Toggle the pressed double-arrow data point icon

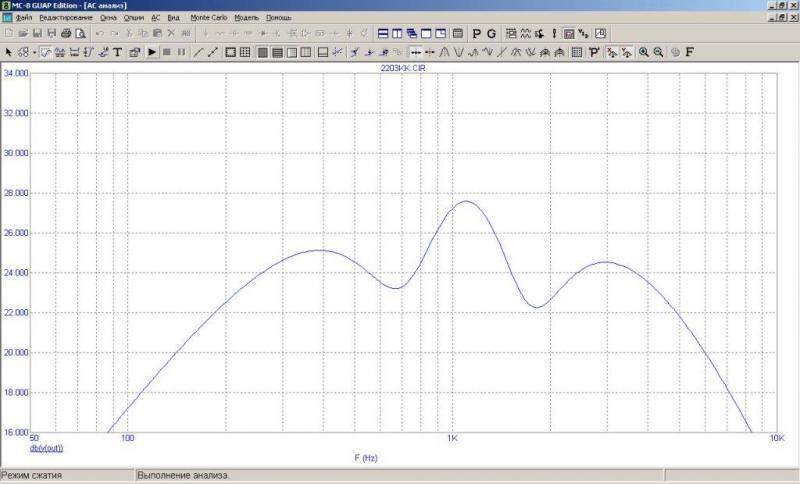(x=416, y=52)
